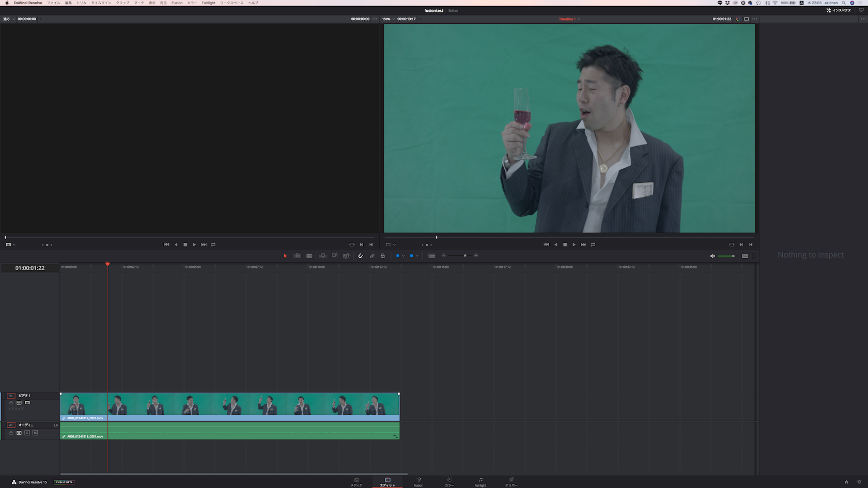Click the timeline zoom-in plus icon
The height and width of the screenshot is (488, 868).
click(476, 256)
